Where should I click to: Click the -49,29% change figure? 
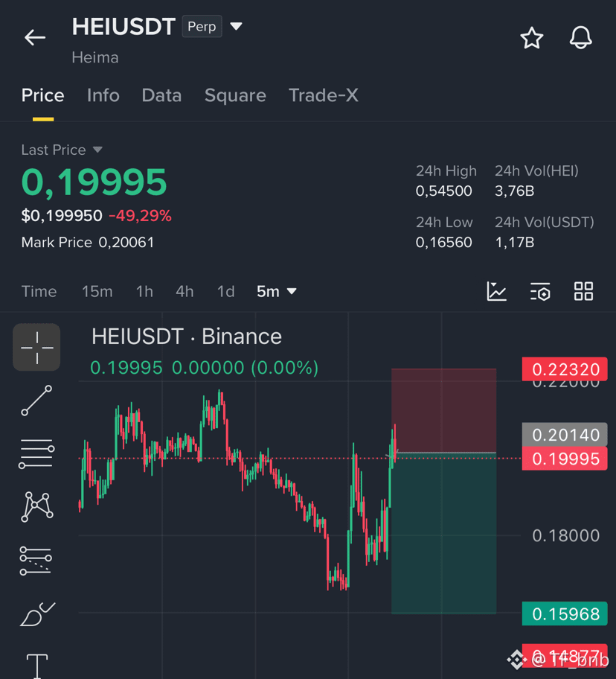(140, 216)
